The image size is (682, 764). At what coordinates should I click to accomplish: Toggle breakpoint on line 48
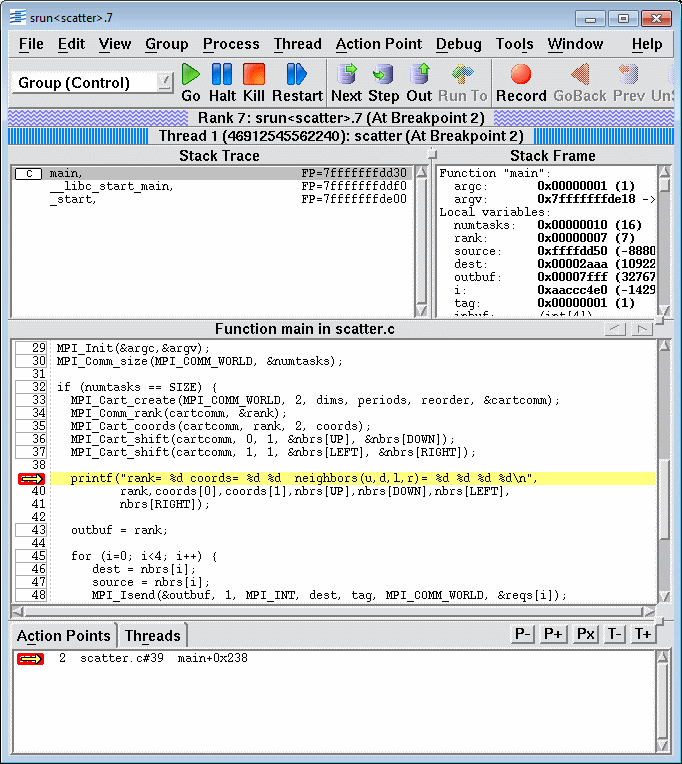coord(31,595)
